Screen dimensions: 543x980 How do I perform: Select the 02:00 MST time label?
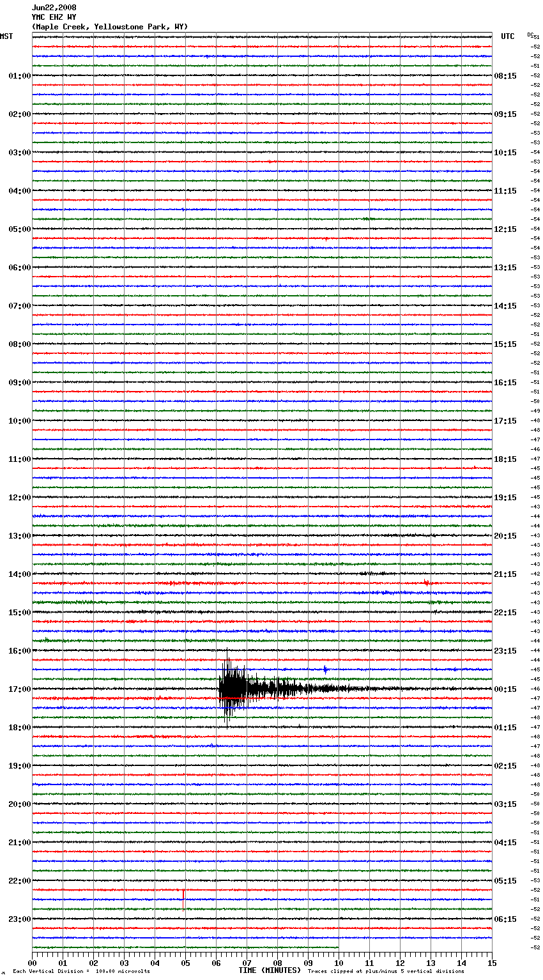(x=20, y=114)
